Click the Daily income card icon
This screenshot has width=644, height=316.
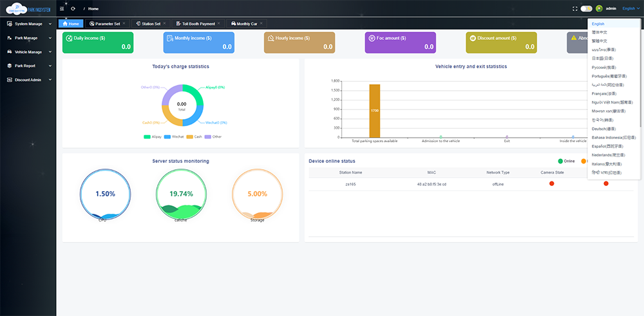point(68,39)
